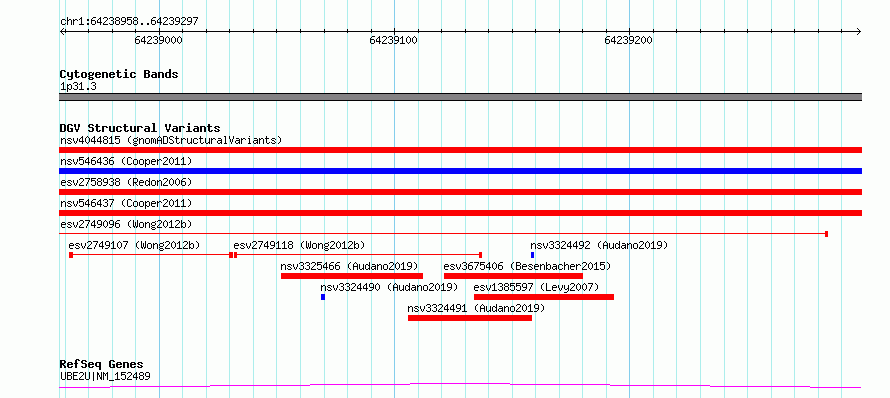
Task: Click the nsv3325466 Audano2019 red bar
Action: coord(352,276)
